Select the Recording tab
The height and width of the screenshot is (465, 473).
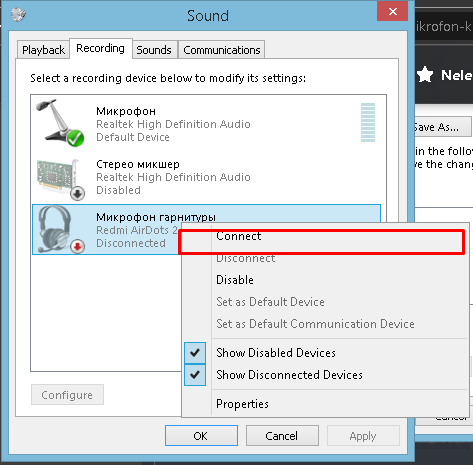point(100,49)
